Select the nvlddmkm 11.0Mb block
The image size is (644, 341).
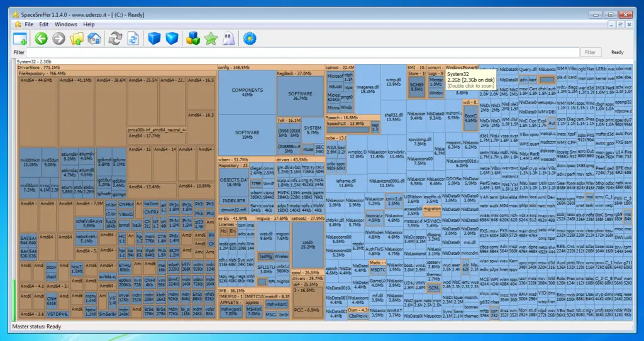click(30, 162)
